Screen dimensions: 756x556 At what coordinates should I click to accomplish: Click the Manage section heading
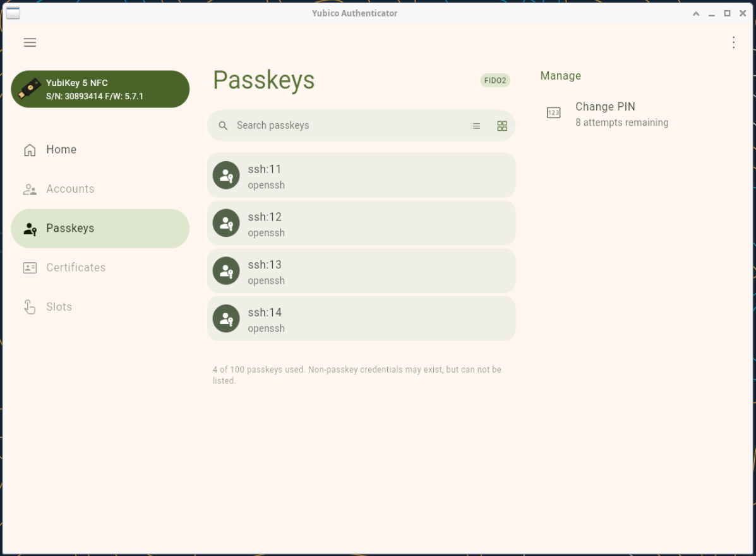[560, 76]
